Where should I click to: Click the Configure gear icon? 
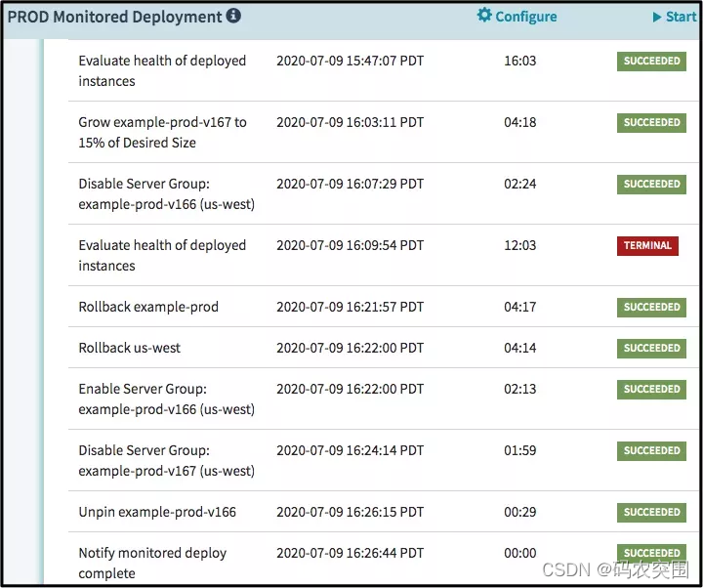(484, 16)
